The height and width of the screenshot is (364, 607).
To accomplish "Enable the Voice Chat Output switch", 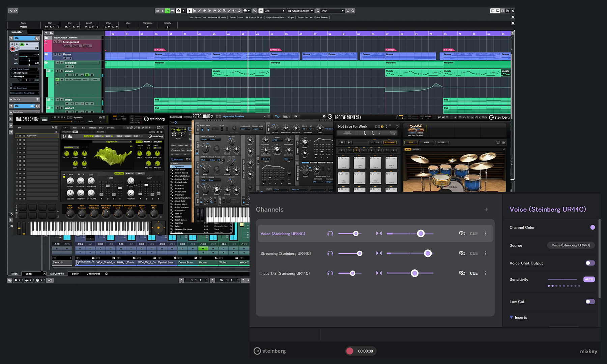I will 590,263.
